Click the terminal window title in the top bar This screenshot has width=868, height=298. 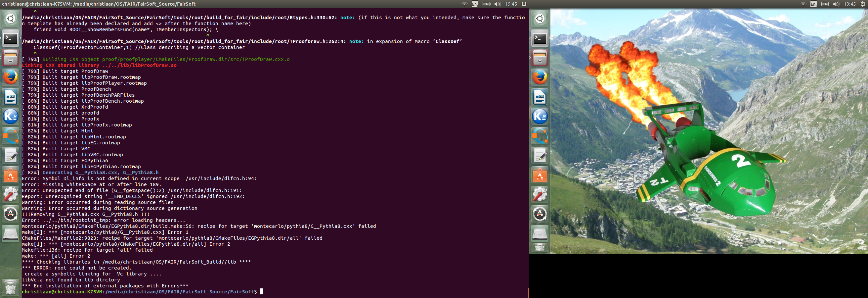(99, 4)
